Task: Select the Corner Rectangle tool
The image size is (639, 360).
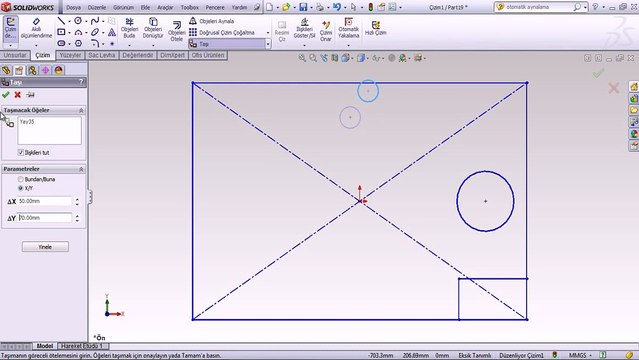Action: point(61,32)
